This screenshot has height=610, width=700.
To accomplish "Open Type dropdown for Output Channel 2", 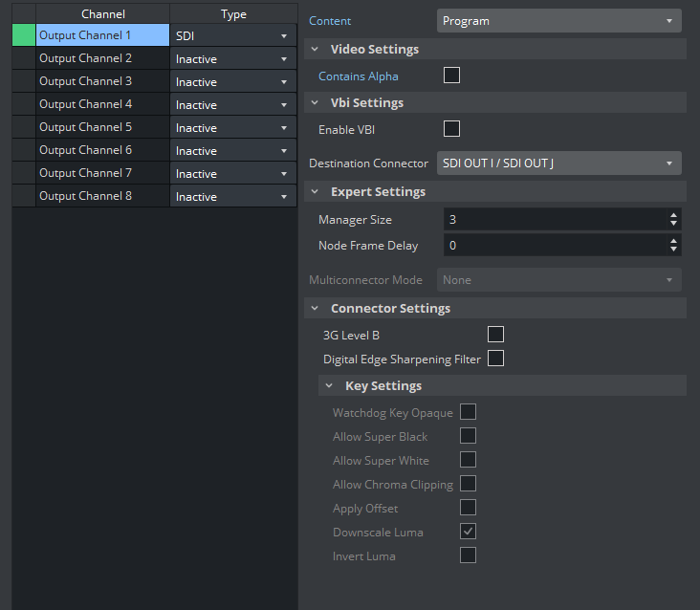I will point(232,59).
